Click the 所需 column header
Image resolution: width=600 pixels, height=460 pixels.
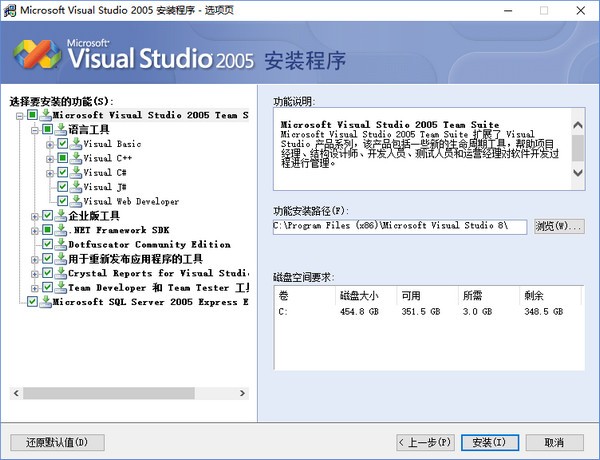click(489, 295)
